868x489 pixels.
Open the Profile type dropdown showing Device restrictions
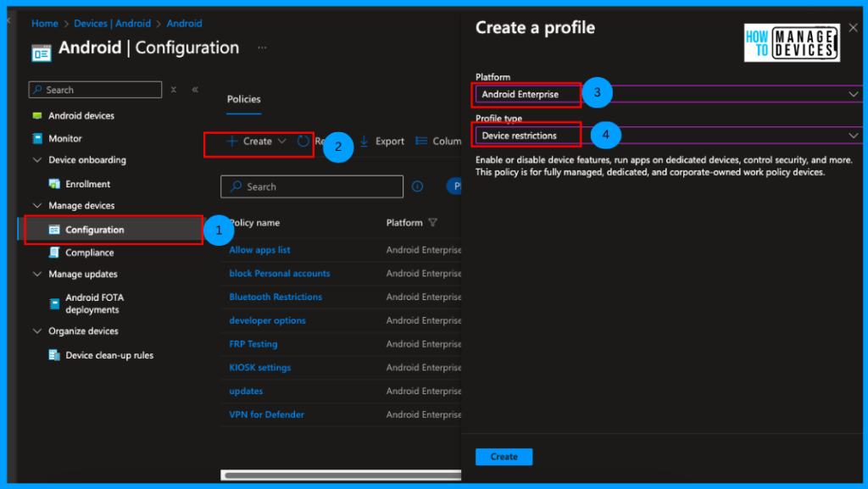669,136
